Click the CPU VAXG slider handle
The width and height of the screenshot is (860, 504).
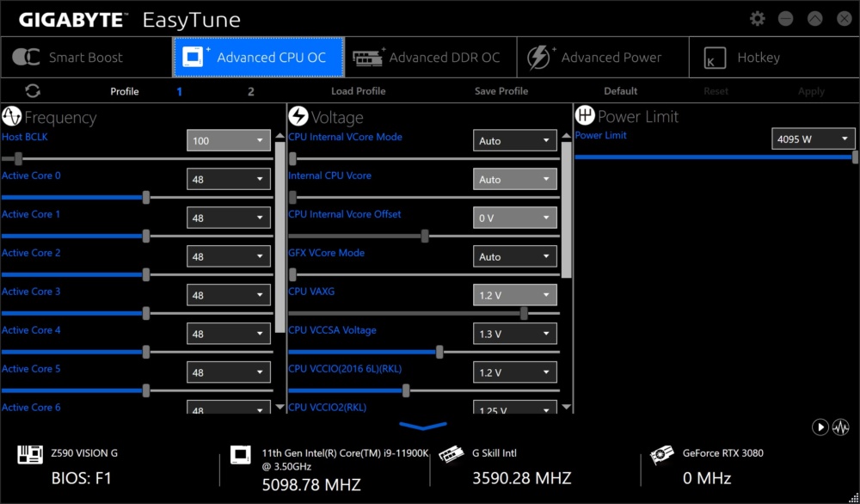[x=524, y=313]
